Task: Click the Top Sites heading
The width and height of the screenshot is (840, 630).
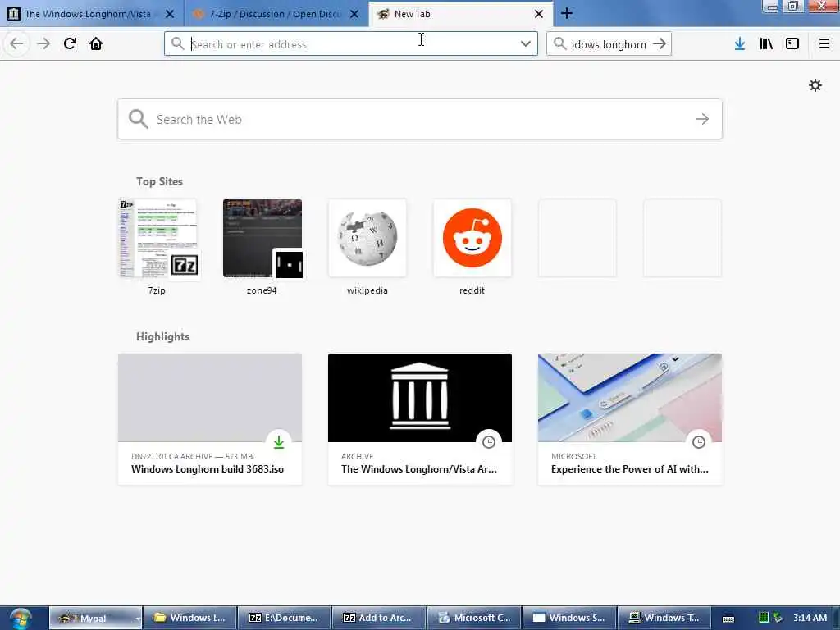Action: click(x=159, y=181)
